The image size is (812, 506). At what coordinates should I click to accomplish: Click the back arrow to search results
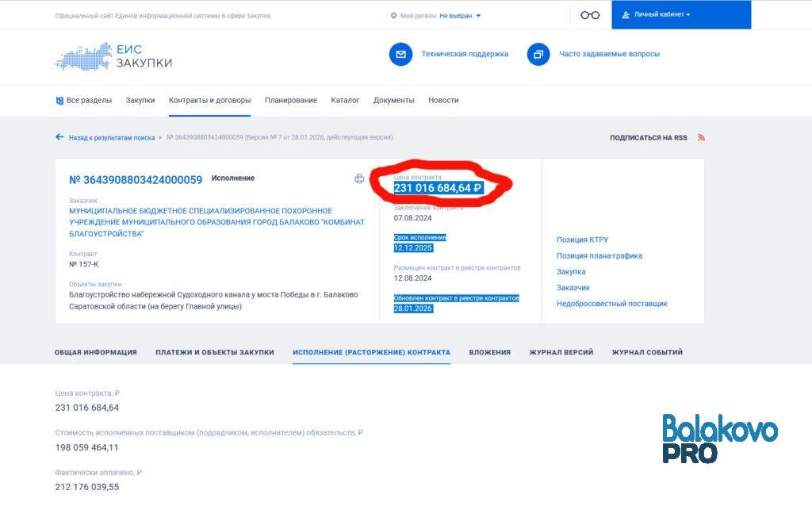[59, 136]
